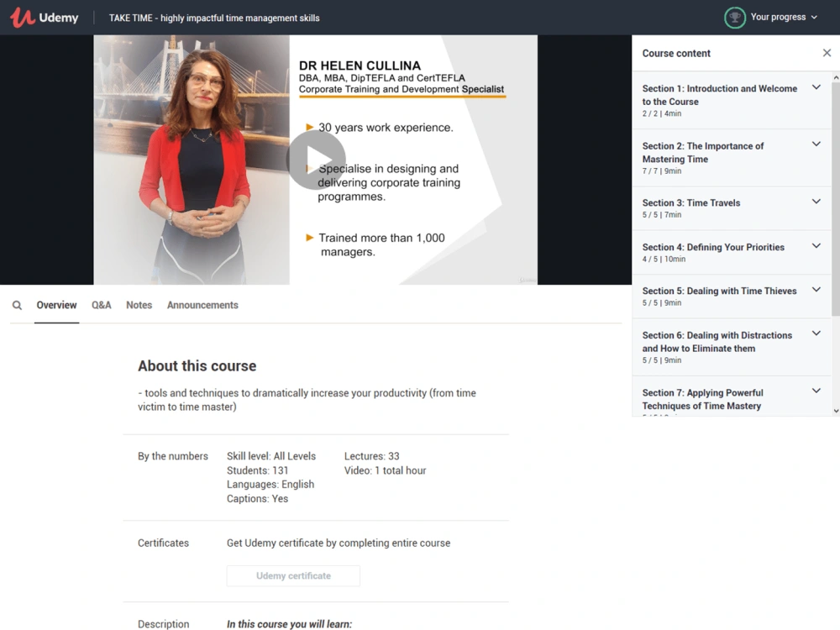The image size is (840, 630).
Task: Click scrollbar down arrow in course content
Action: tap(836, 411)
